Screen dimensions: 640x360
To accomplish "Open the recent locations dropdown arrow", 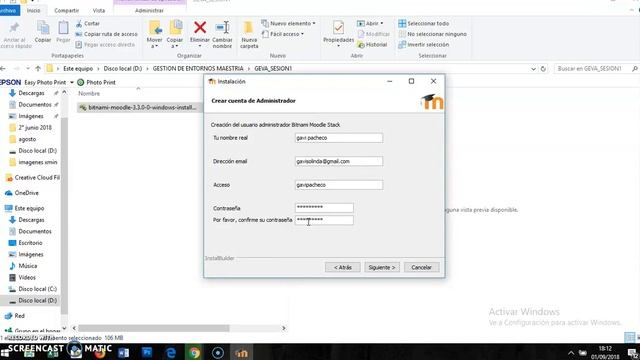I will pyautogui.click(x=28, y=69).
